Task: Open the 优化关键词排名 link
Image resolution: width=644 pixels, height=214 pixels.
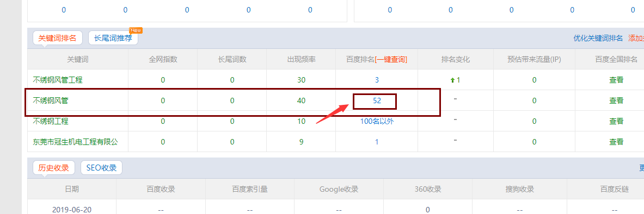Action: pyautogui.click(x=598, y=38)
